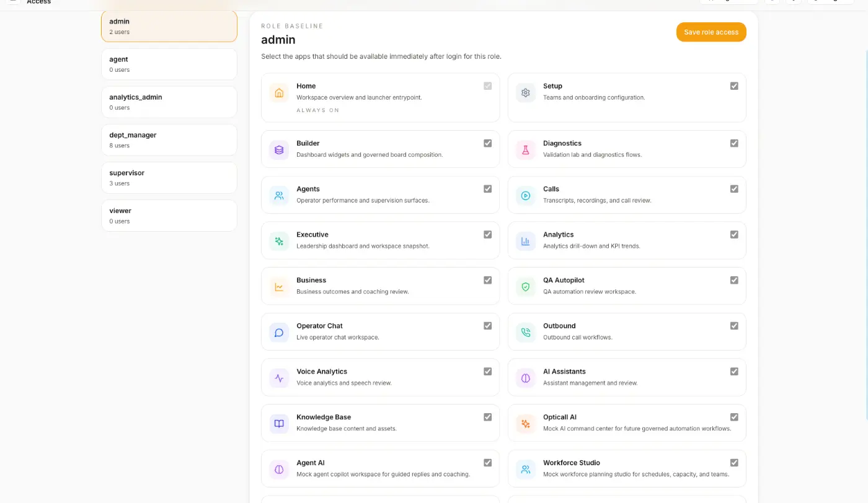
Task: Uncheck the Builder app checkbox
Action: pos(487,143)
